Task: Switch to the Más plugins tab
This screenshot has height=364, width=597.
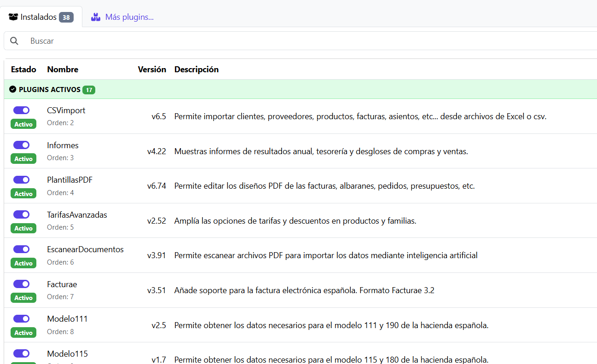Action: point(122,17)
